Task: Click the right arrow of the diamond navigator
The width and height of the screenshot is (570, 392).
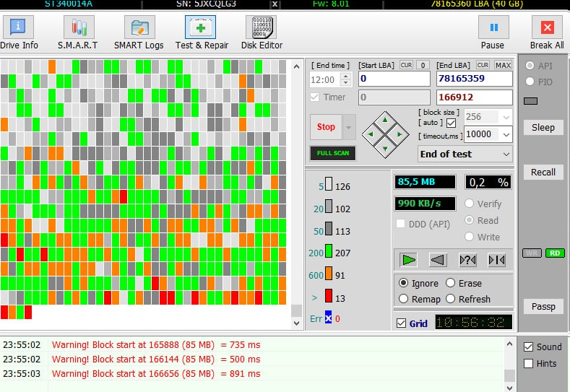Action: click(400, 134)
